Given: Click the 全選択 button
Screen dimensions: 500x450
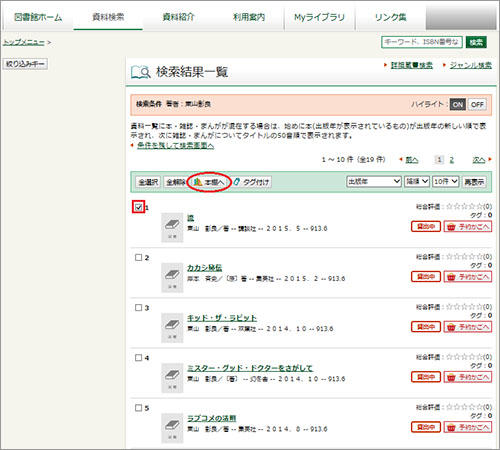Looking at the screenshot, I should [x=148, y=182].
